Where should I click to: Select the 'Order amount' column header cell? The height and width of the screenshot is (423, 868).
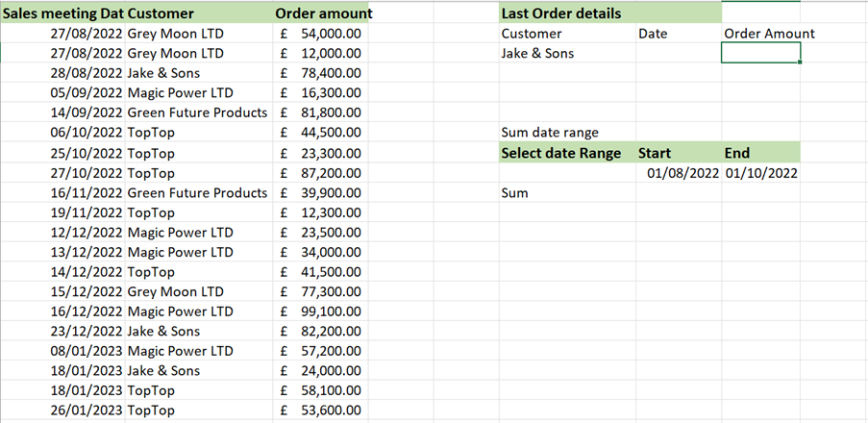[319, 13]
